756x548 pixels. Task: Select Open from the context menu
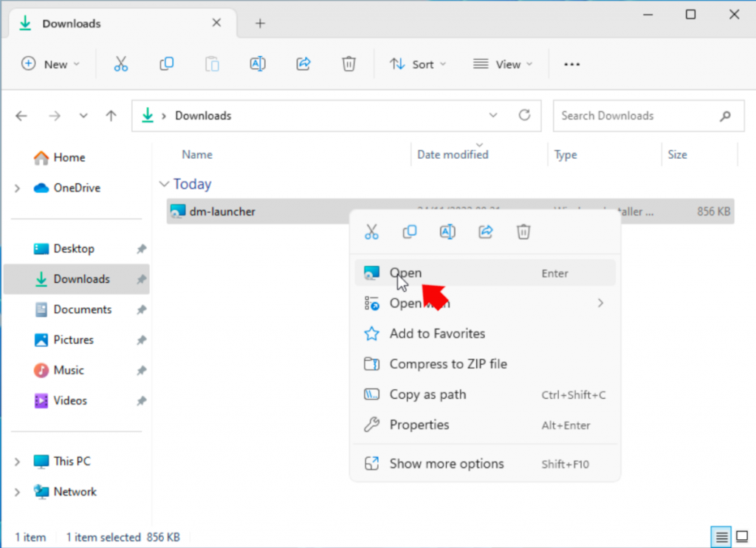tap(406, 273)
